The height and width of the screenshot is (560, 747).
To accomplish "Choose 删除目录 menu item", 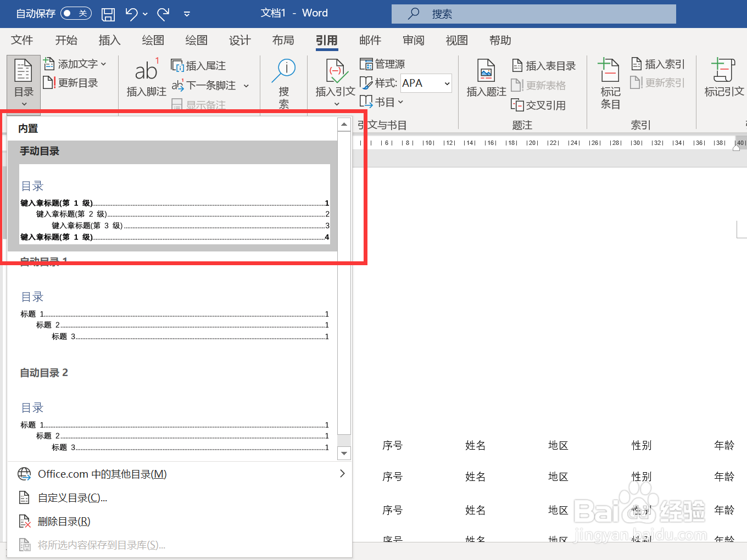I will [x=180, y=522].
